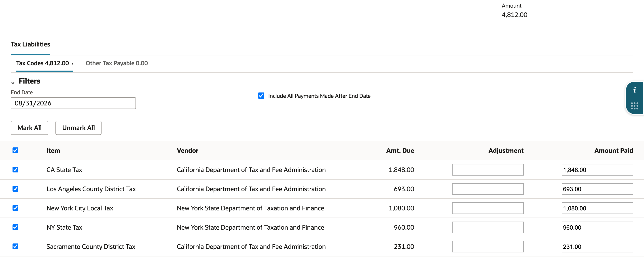Focus the End Date field 08/31/2026
This screenshot has height=260, width=644.
73,103
